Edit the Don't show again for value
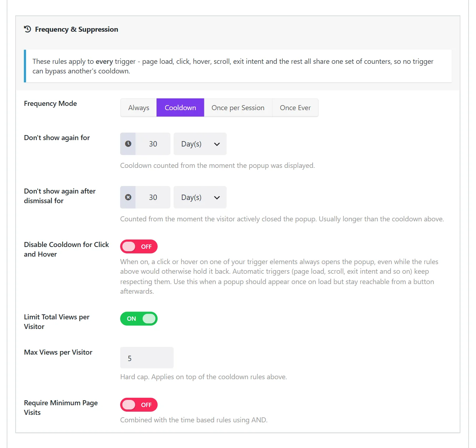 (x=153, y=144)
